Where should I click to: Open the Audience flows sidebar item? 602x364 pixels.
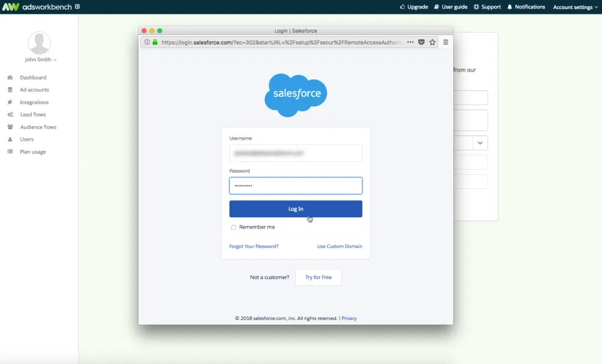click(x=38, y=127)
